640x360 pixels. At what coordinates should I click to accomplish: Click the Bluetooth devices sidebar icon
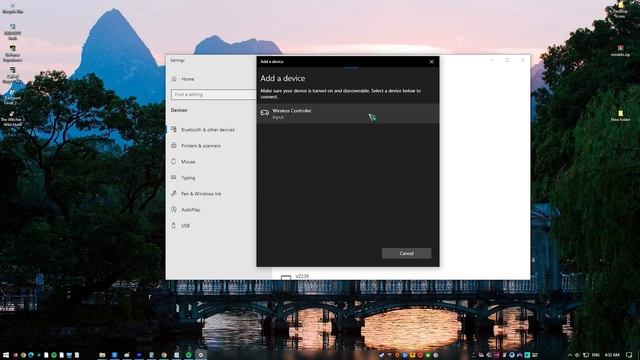174,129
